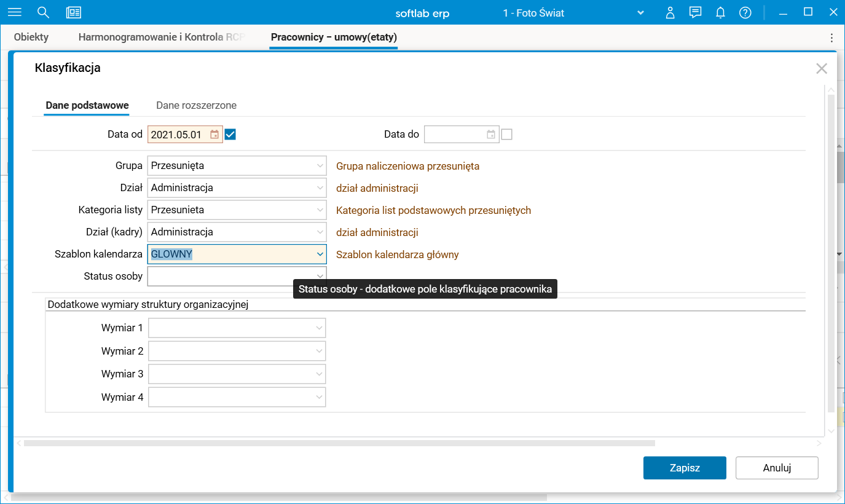Click the search magnifier icon

coord(43,12)
